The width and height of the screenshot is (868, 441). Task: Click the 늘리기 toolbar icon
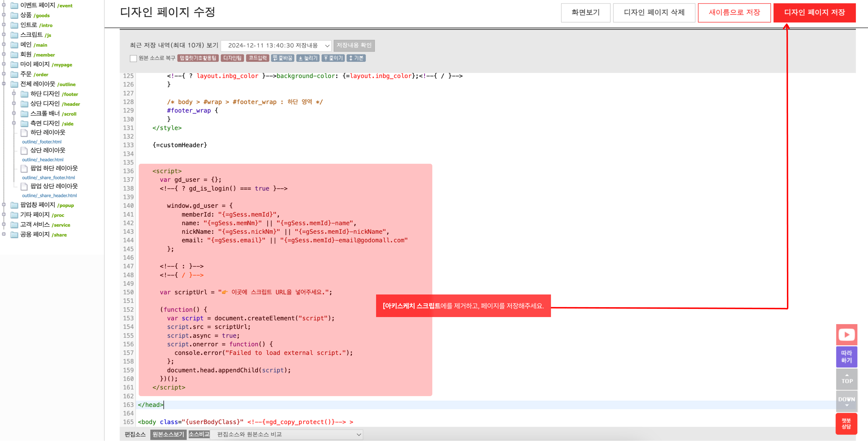pos(309,58)
